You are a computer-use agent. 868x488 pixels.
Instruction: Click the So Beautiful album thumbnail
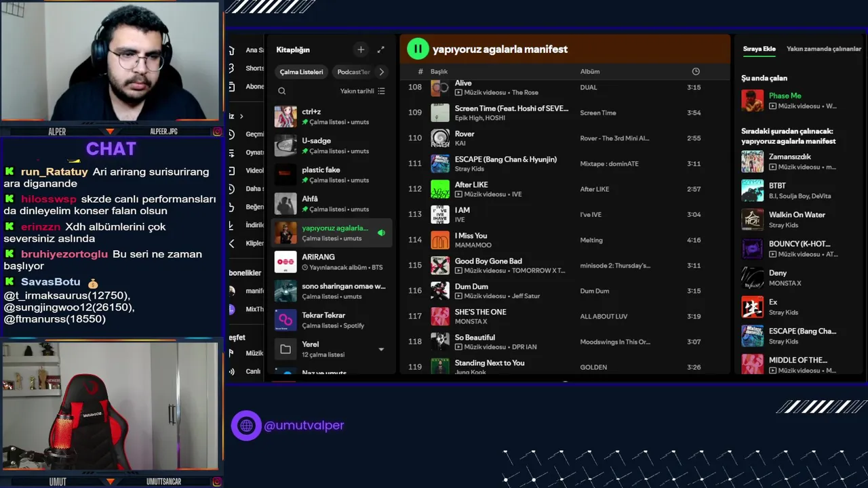(x=440, y=342)
